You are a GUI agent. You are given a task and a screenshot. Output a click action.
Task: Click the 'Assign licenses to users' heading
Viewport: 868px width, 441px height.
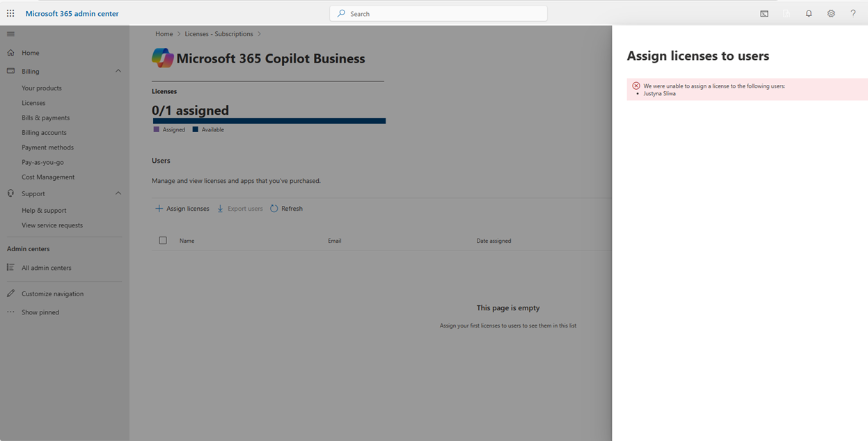point(698,56)
